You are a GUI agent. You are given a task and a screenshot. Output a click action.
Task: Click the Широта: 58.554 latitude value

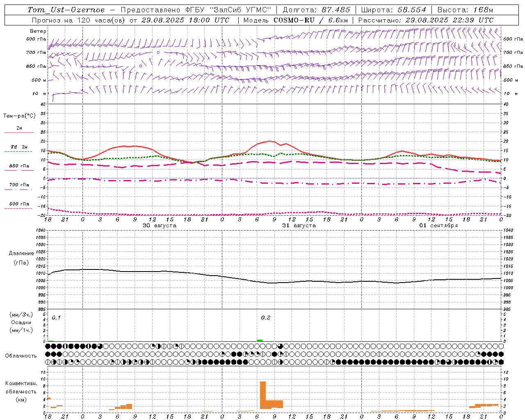[394, 10]
